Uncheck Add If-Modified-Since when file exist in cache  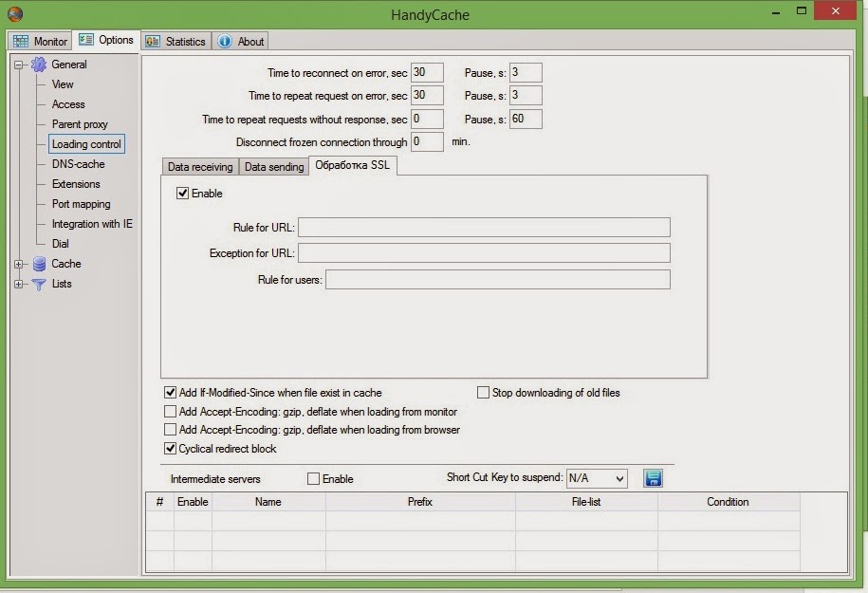[x=170, y=393]
